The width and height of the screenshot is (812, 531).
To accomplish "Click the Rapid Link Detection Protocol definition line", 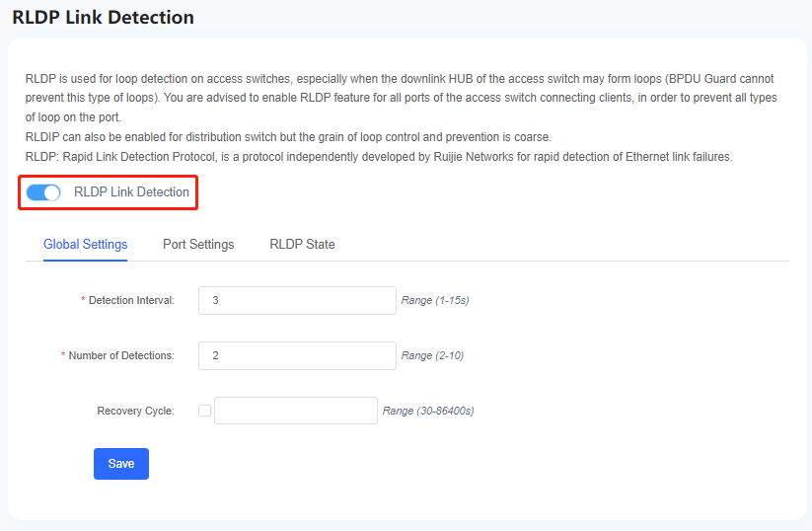I will pos(379,157).
